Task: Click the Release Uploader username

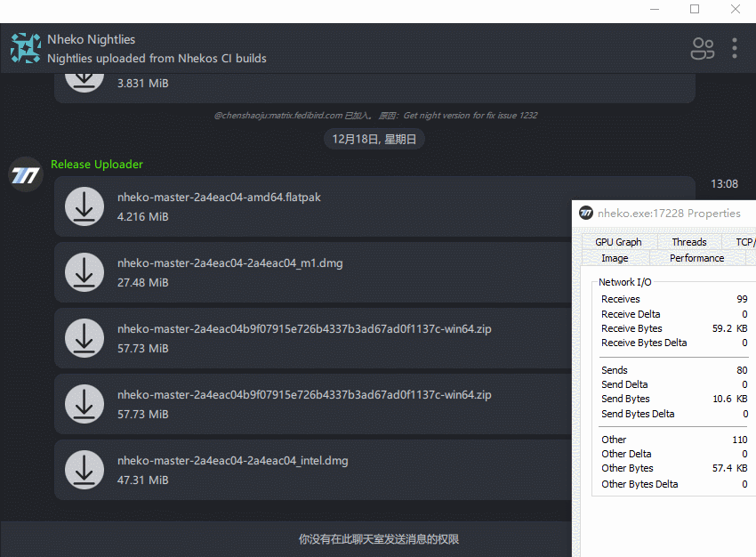Action: [96, 164]
